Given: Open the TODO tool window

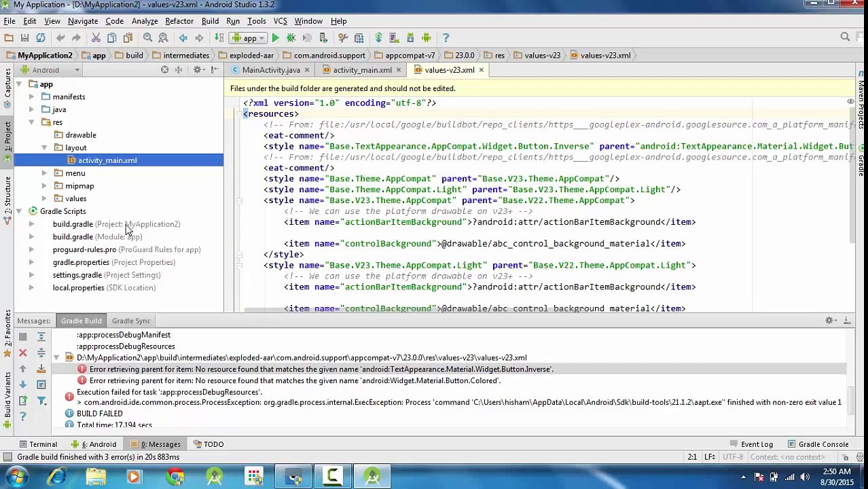Looking at the screenshot, I should click(209, 444).
